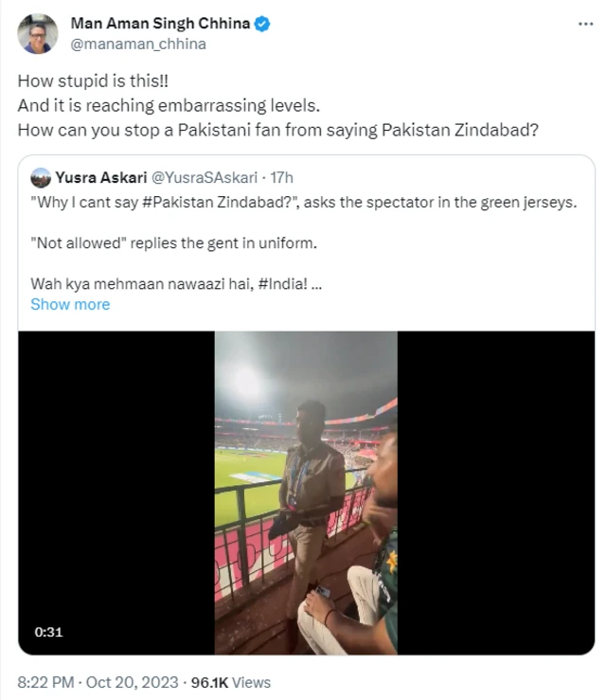Screen dimensions: 606x700
Task: Open the @manaman_chhina handle link
Action: pyautogui.click(x=138, y=44)
